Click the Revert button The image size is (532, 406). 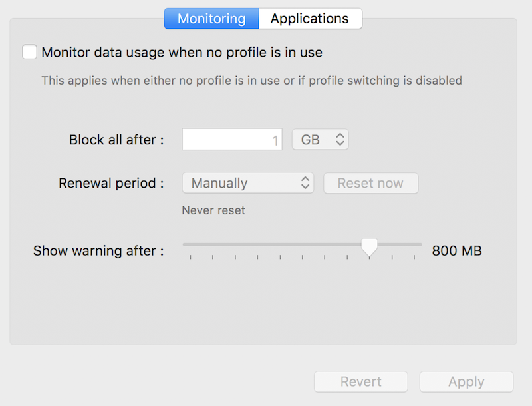361,382
